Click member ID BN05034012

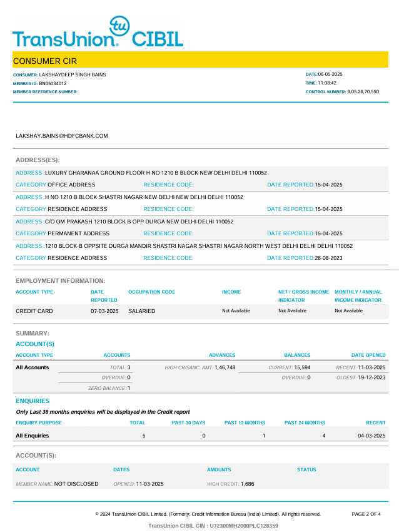coord(53,83)
